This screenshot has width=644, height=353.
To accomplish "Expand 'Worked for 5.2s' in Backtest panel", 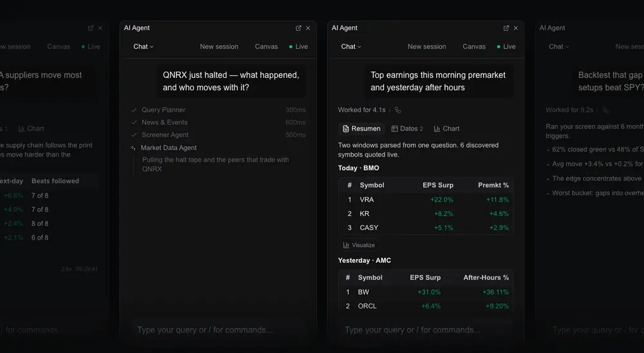I will pyautogui.click(x=572, y=110).
